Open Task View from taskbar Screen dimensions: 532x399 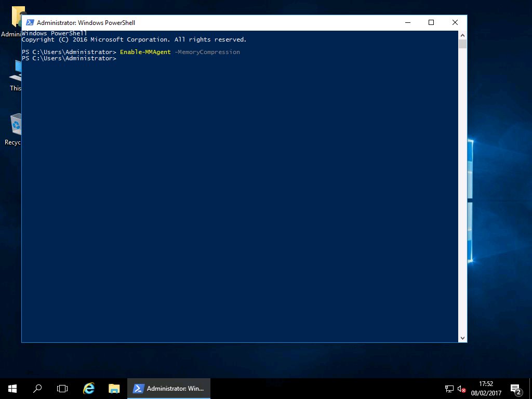[x=62, y=389]
